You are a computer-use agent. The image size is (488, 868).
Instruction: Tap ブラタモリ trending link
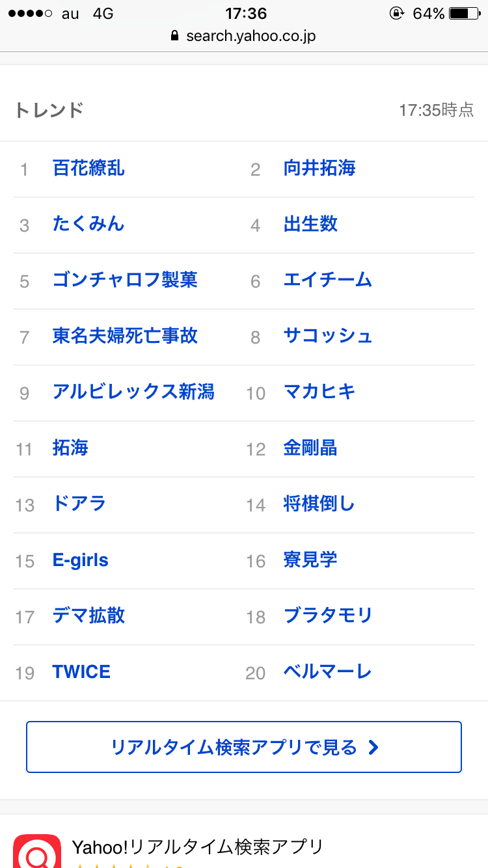click(x=328, y=616)
